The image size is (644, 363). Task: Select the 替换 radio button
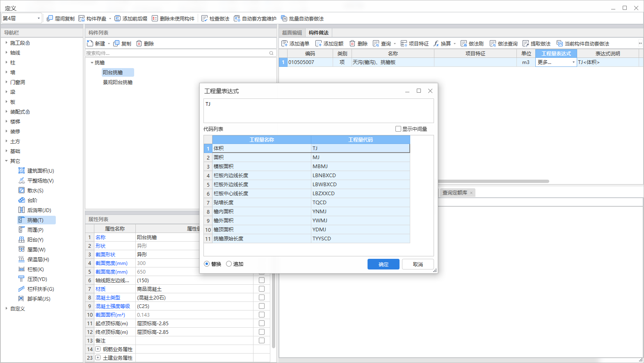point(207,264)
